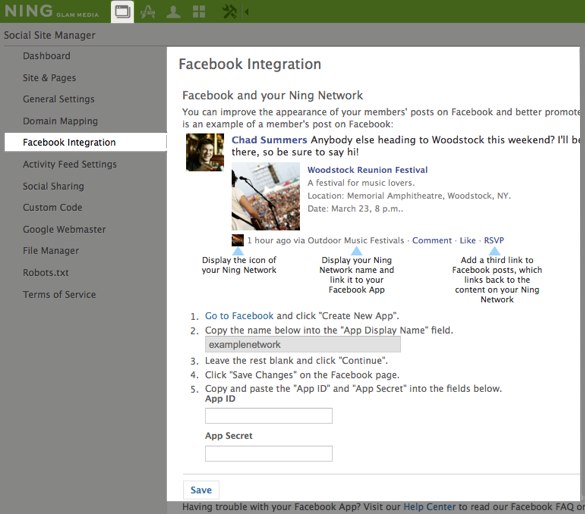The image size is (585, 514).
Task: Click Chad Summers profile photo
Action: click(x=205, y=152)
